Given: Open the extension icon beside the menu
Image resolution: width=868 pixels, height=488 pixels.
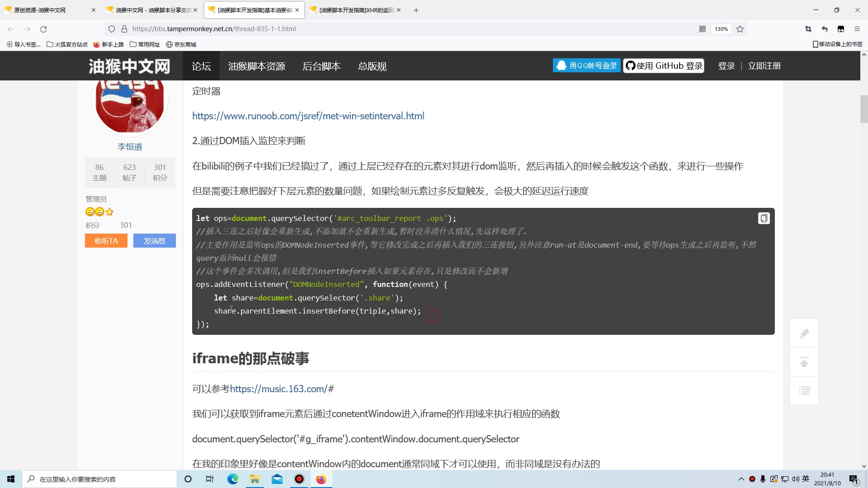Looking at the screenshot, I should 841,29.
